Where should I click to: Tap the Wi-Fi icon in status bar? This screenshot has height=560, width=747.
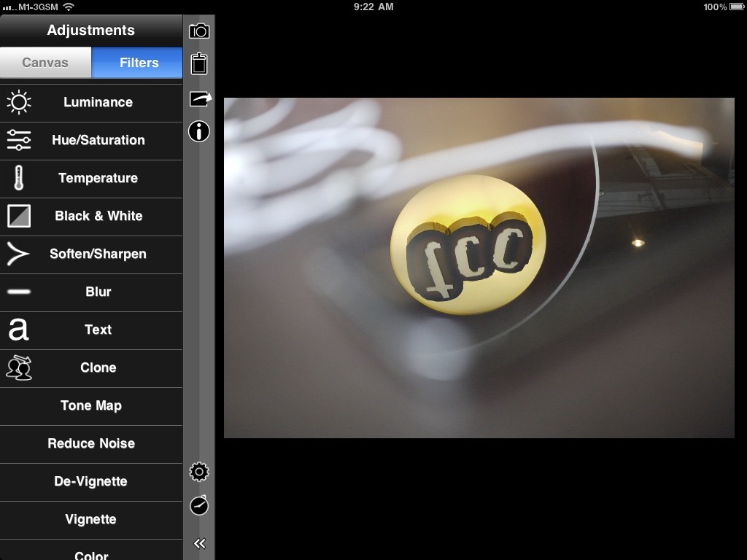[69, 7]
